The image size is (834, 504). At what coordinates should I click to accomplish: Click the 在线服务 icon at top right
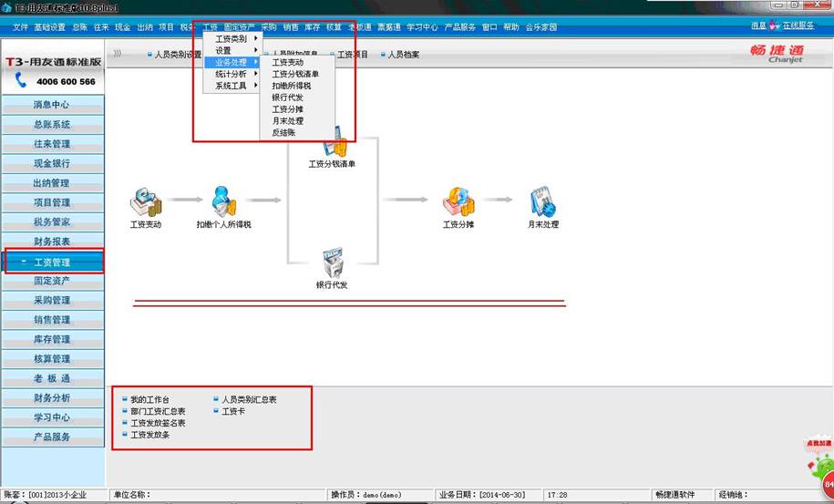776,26
